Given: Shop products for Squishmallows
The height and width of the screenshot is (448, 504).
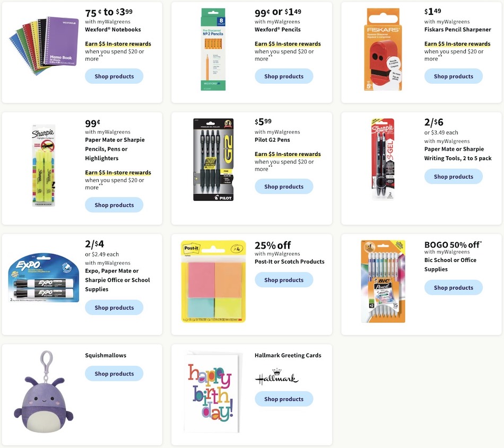Looking at the screenshot, I should coord(114,374).
